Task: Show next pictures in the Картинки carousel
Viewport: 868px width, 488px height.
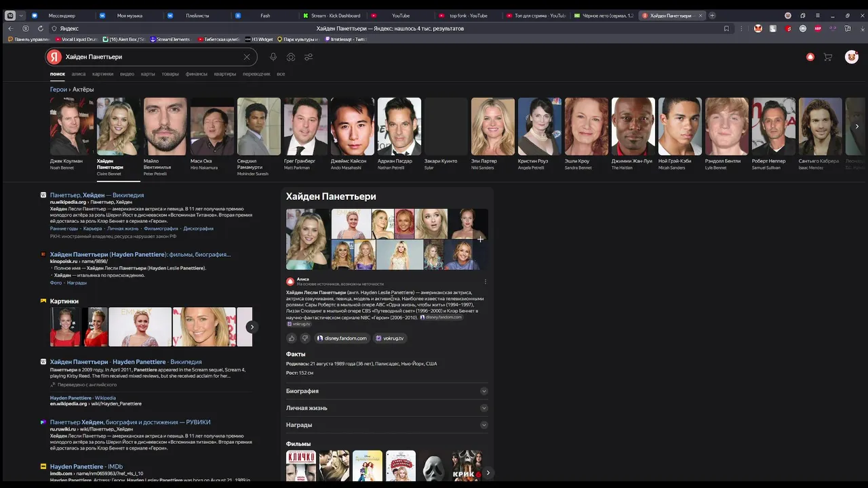Action: tap(252, 327)
